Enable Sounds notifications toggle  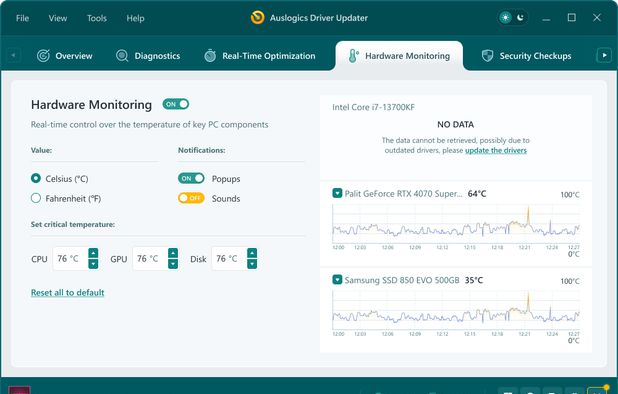191,198
